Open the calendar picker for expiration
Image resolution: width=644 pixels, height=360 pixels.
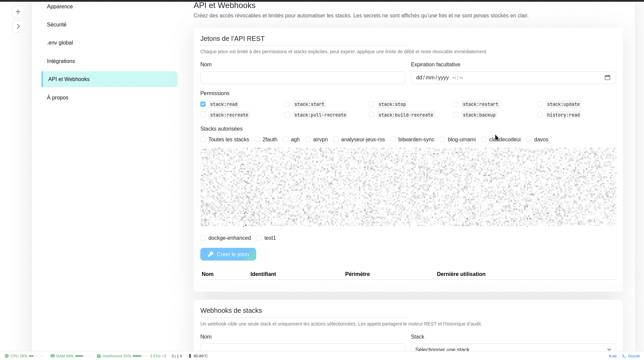[x=607, y=78]
